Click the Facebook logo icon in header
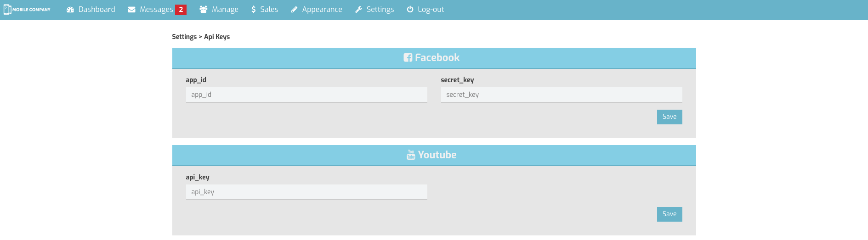This screenshot has width=868, height=240. point(408,58)
